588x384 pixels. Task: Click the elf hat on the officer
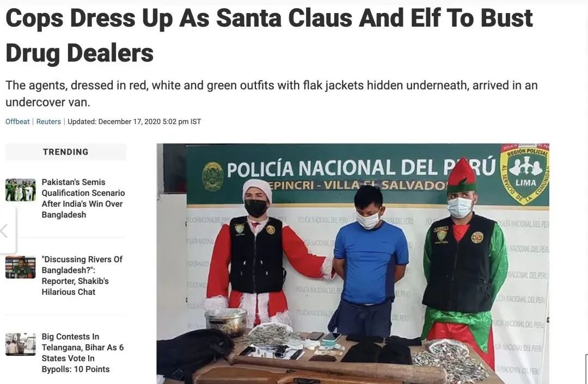coord(462,175)
